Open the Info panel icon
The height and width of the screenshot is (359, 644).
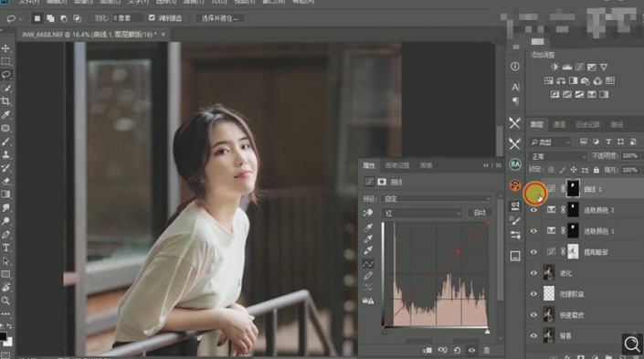pyautogui.click(x=515, y=66)
